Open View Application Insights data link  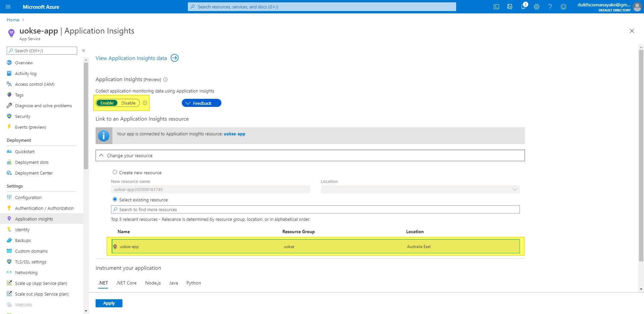(131, 58)
